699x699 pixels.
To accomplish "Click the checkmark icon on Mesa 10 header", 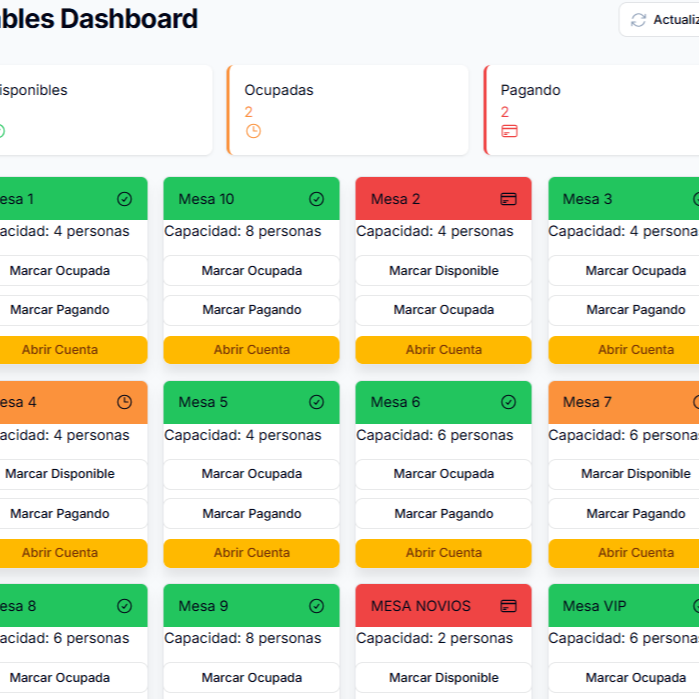I will click(x=316, y=199).
